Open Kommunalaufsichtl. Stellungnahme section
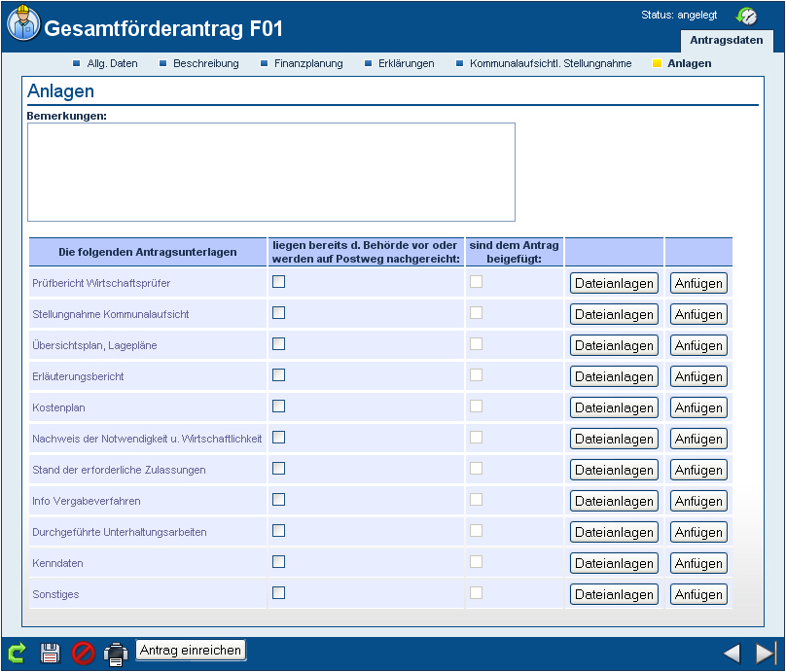 point(551,63)
